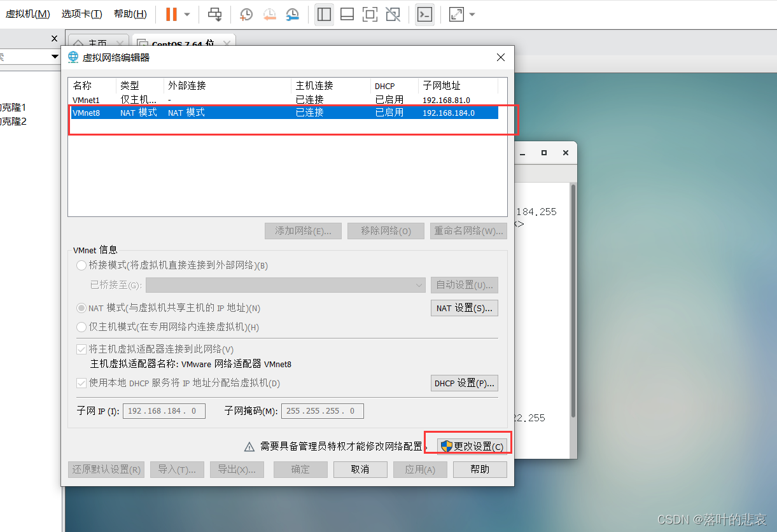Click the 确定 button
Image resolution: width=777 pixels, height=532 pixels.
300,470
